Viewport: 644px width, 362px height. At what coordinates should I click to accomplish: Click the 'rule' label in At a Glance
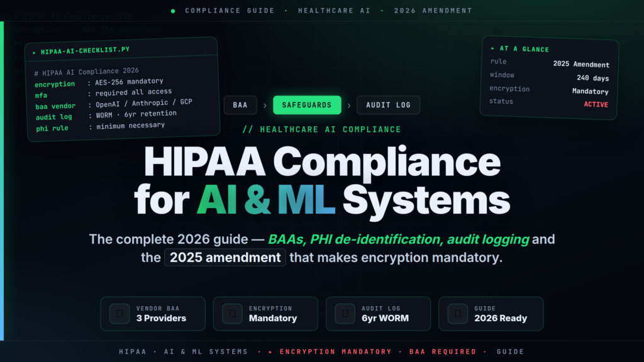click(x=498, y=62)
